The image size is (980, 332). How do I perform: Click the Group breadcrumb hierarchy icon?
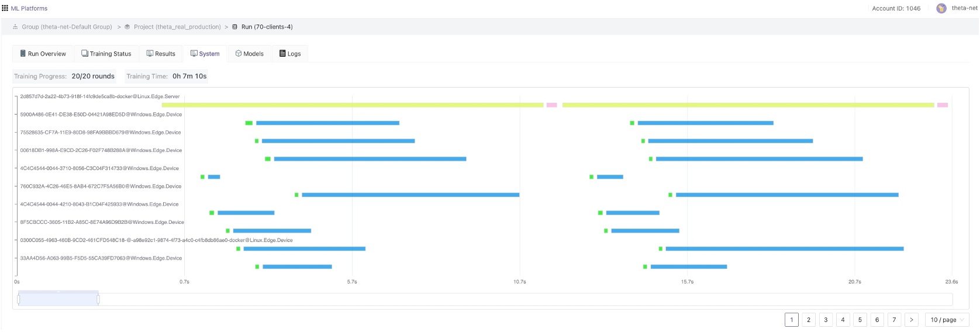15,27
